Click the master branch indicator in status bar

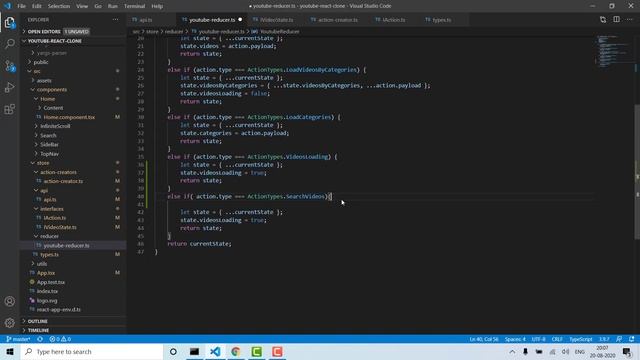click(18, 339)
